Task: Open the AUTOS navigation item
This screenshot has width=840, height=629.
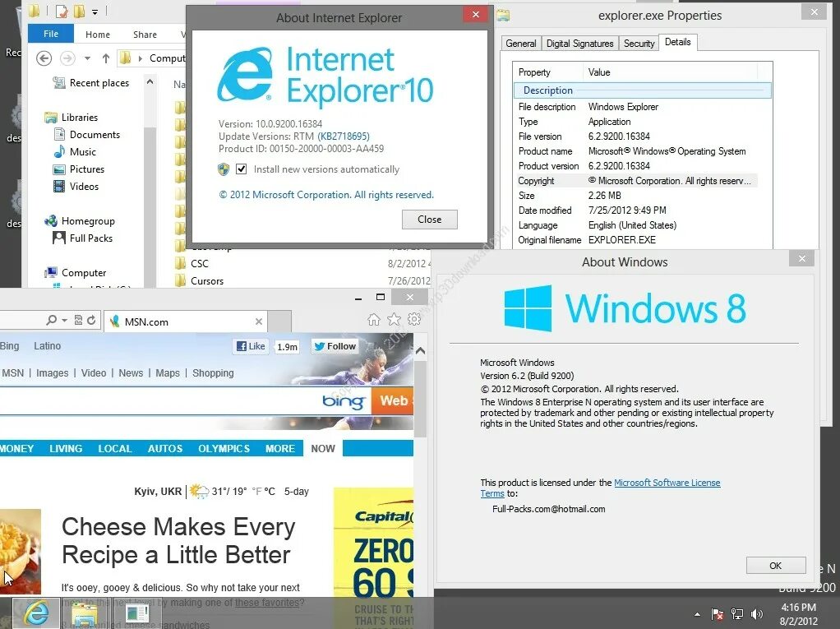Action: (165, 448)
